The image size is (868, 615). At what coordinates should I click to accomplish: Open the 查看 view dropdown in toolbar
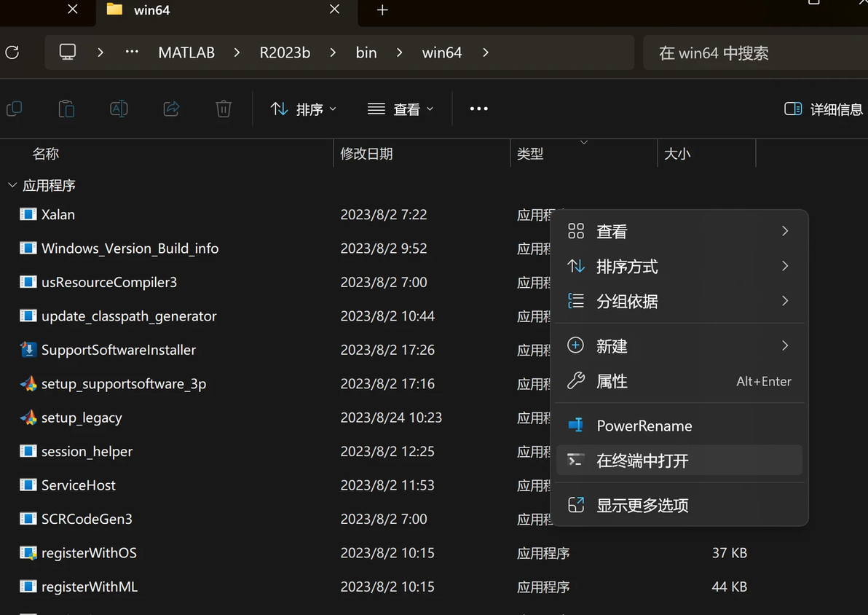(401, 109)
